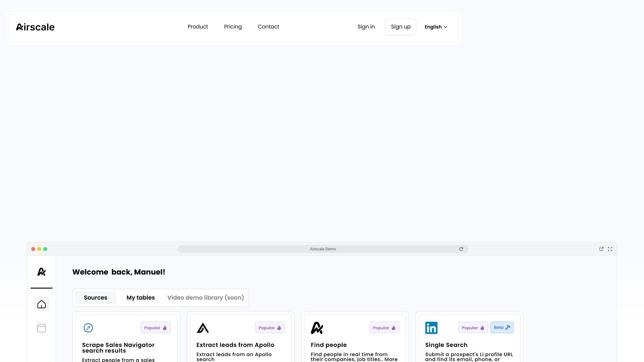Click the compass icon on the Sales Navigator card
The image size is (644, 362).
point(88,327)
